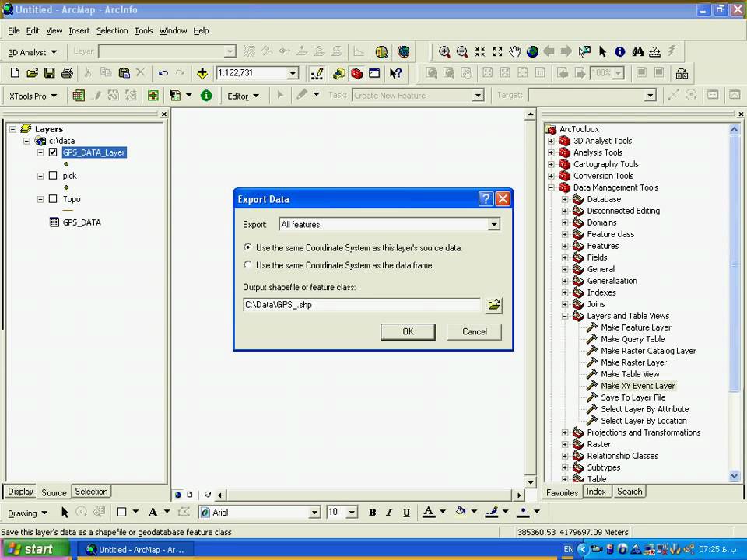Toggle italic text formatting
Screen dimensions: 747x560
coord(389,513)
